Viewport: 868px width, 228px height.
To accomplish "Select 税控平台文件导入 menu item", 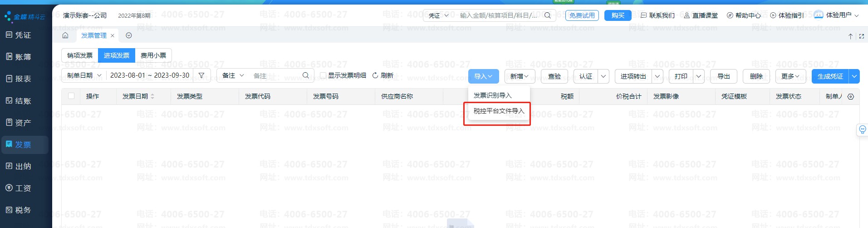I will coord(499,111).
